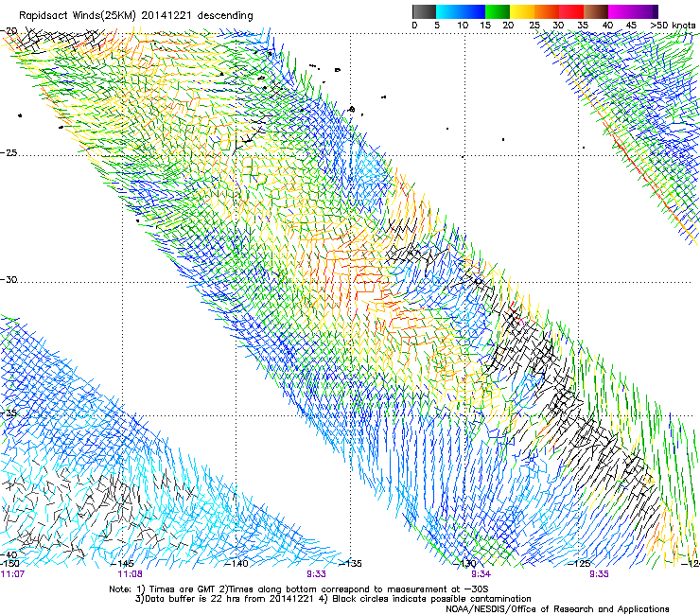Click the '>50 knots' legend label
Viewport: 700px width, 615px height.
673,25
